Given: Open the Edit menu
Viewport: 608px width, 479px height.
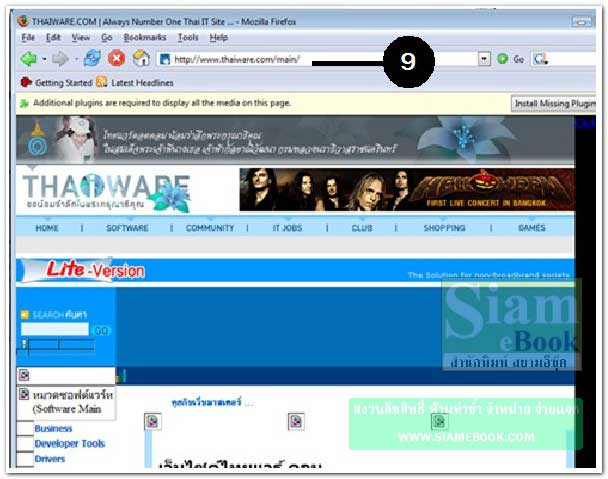Looking at the screenshot, I should [53, 38].
